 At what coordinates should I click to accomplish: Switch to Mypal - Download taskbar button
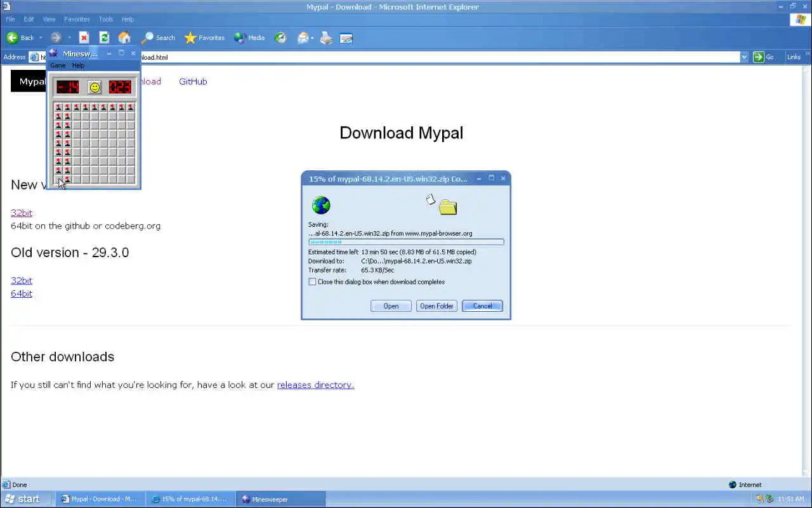(x=100, y=499)
